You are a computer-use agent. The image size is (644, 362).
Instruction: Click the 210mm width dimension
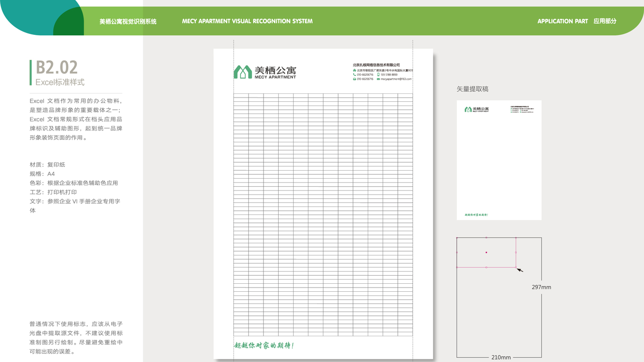pos(501,357)
